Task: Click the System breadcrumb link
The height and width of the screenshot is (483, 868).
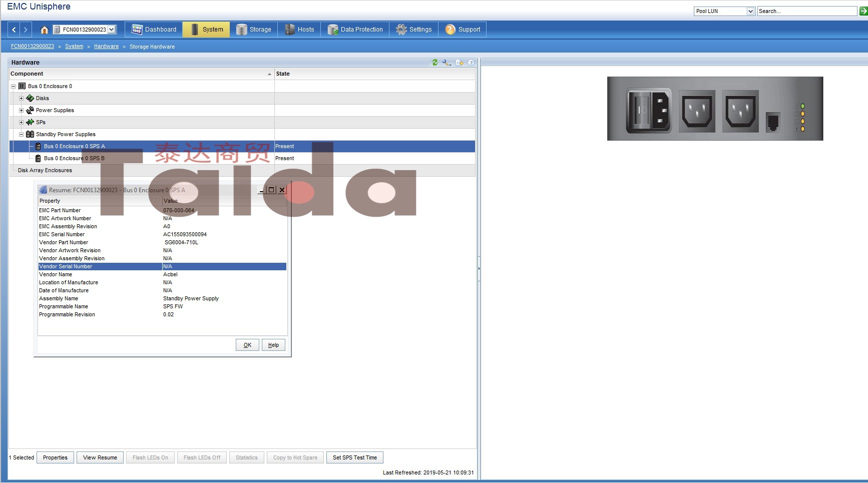Action: (74, 47)
